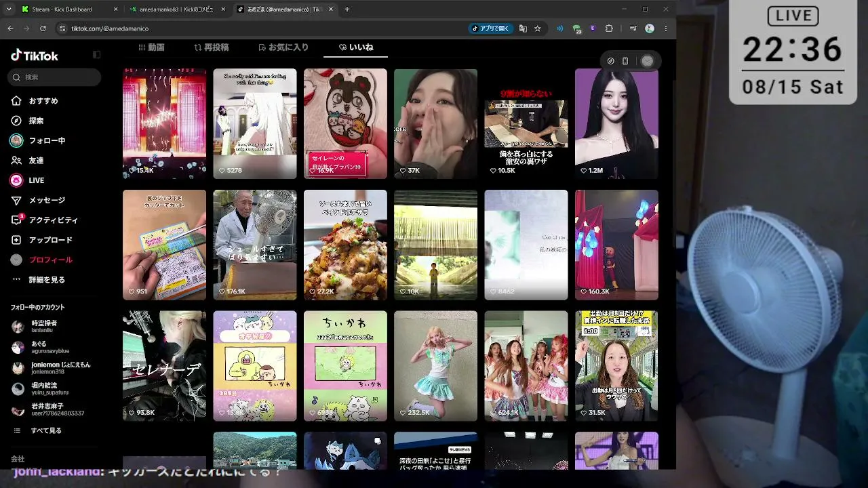This screenshot has height=488, width=868.
Task: Open the Chrome three-dot menu
Action: point(666,28)
